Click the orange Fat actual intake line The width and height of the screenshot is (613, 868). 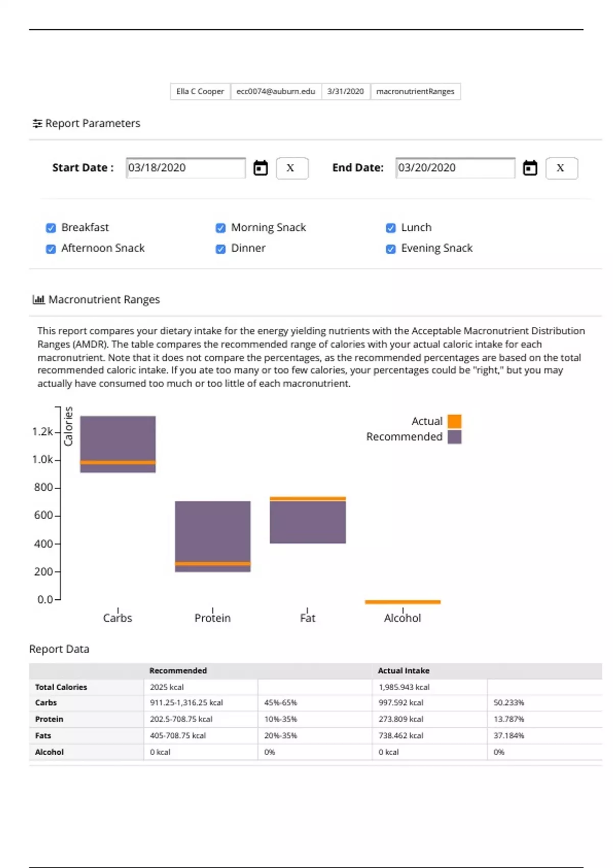(x=308, y=498)
